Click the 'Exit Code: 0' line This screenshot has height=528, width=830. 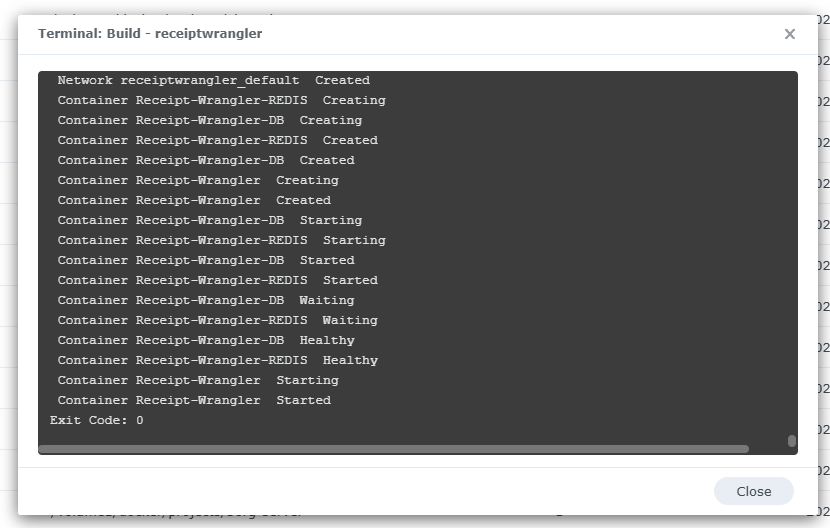97,420
